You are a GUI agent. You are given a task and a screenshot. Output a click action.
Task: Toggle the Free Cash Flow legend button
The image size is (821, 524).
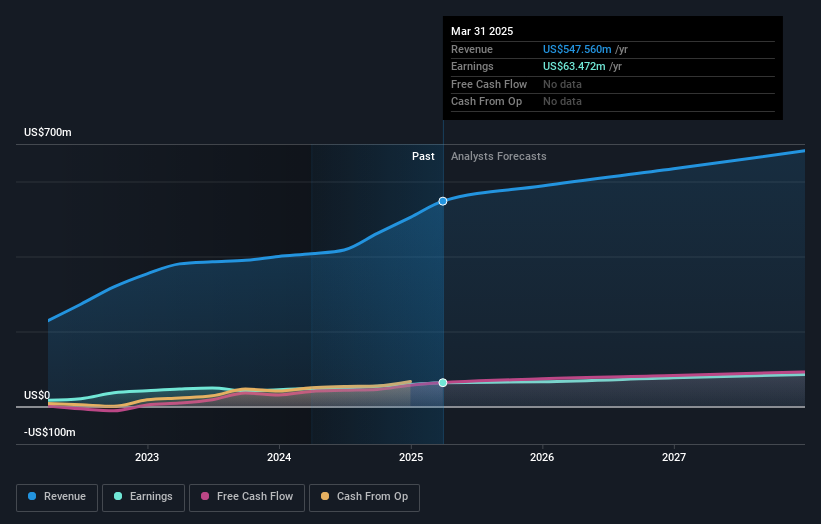point(247,497)
